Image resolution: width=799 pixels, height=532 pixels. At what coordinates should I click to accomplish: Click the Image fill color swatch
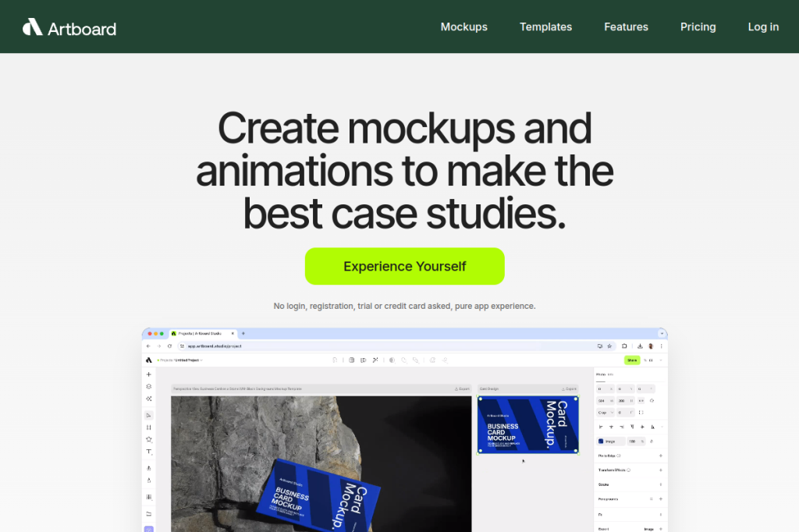pos(601,442)
